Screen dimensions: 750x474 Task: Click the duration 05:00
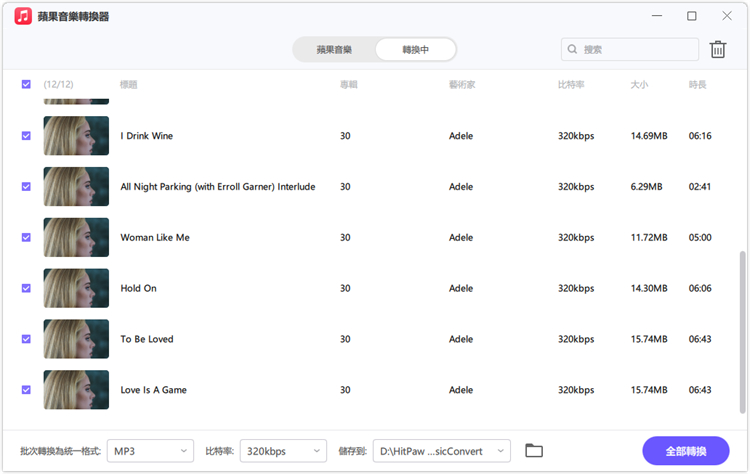click(x=700, y=237)
